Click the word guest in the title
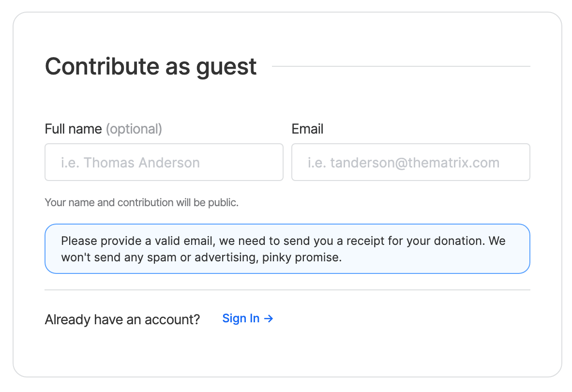572x392 pixels. point(226,68)
